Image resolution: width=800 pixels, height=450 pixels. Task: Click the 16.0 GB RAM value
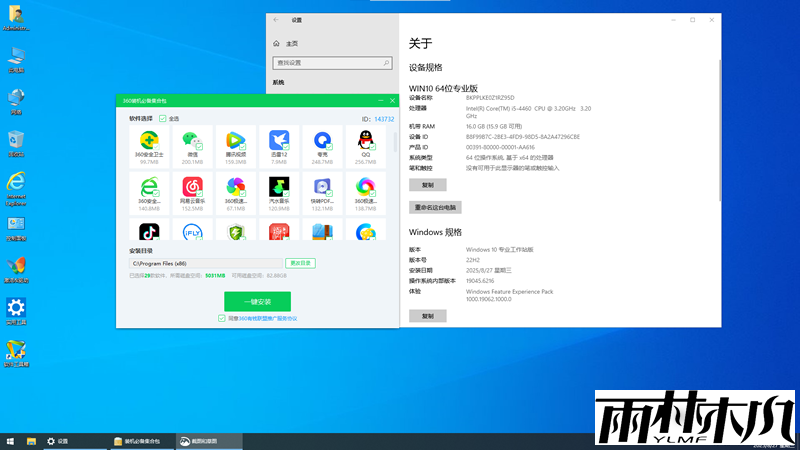(x=494, y=127)
